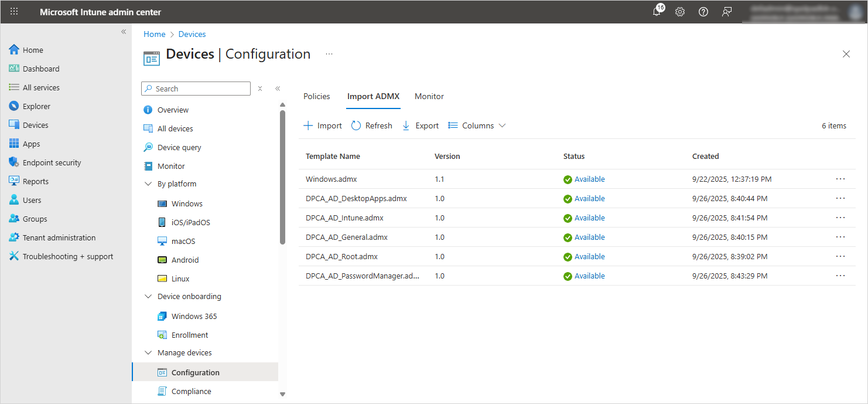This screenshot has width=868, height=404.
Task: Click the resource menu scrollbar down arrow
Action: (x=282, y=394)
